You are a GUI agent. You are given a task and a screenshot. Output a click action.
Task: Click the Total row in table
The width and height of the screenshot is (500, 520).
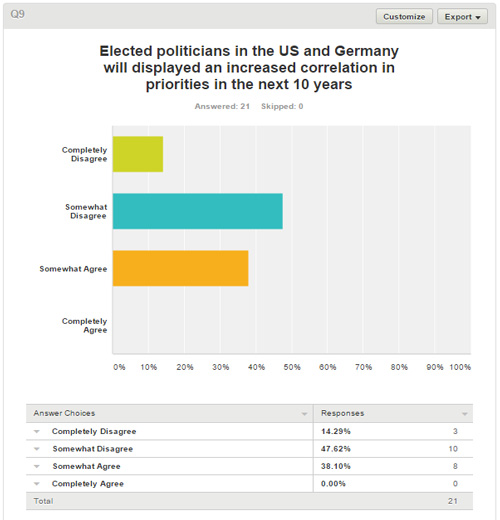point(249,501)
